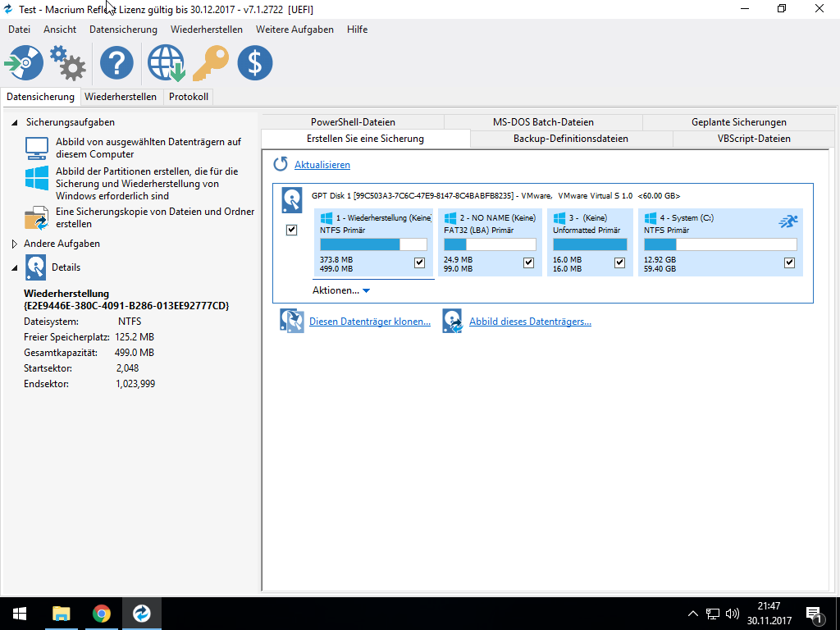Click the globe update download icon
This screenshot has width=840, height=630.
166,62
